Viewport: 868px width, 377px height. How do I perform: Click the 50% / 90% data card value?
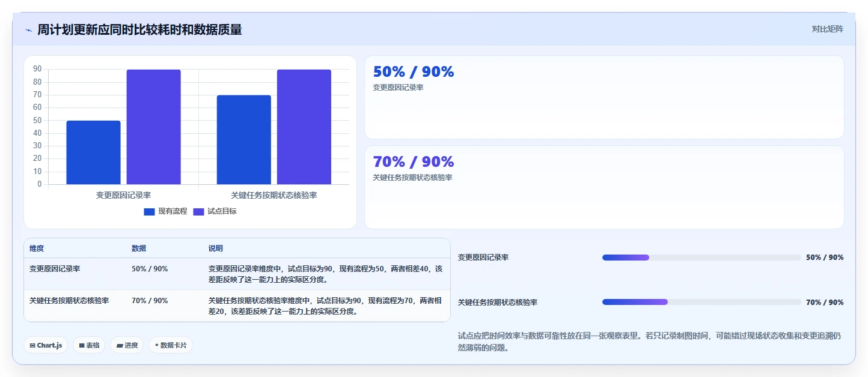[414, 72]
